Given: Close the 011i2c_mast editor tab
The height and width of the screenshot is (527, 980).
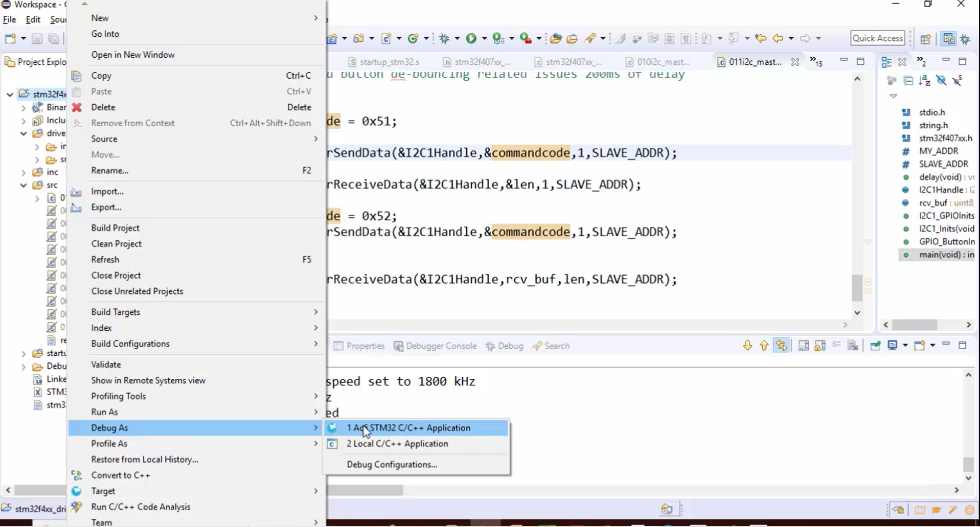Looking at the screenshot, I should (x=795, y=62).
